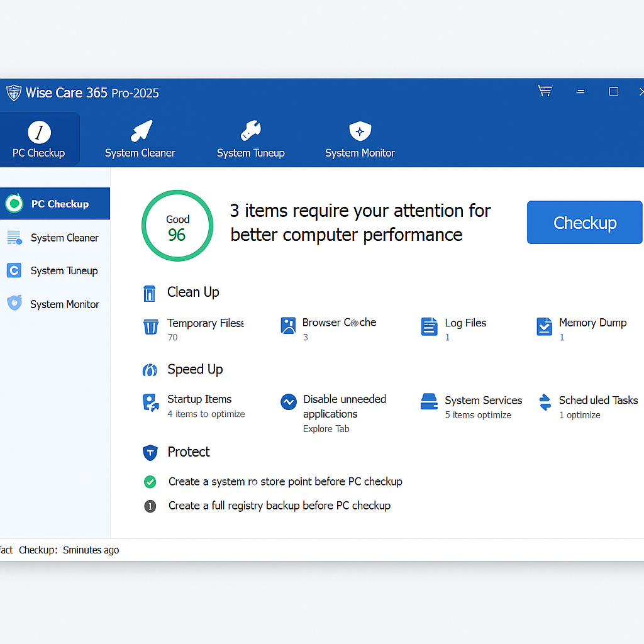
Task: Click the System Services icon
Action: [x=429, y=402]
